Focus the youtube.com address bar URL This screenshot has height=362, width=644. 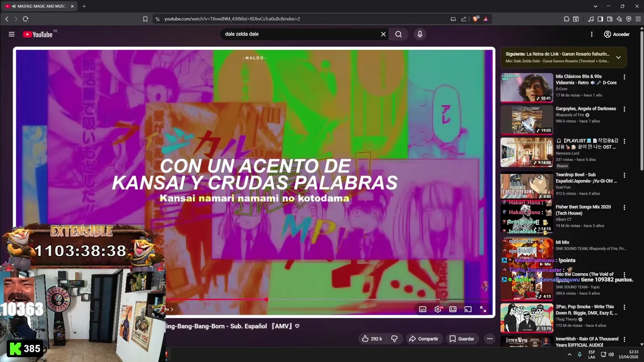[232, 19]
